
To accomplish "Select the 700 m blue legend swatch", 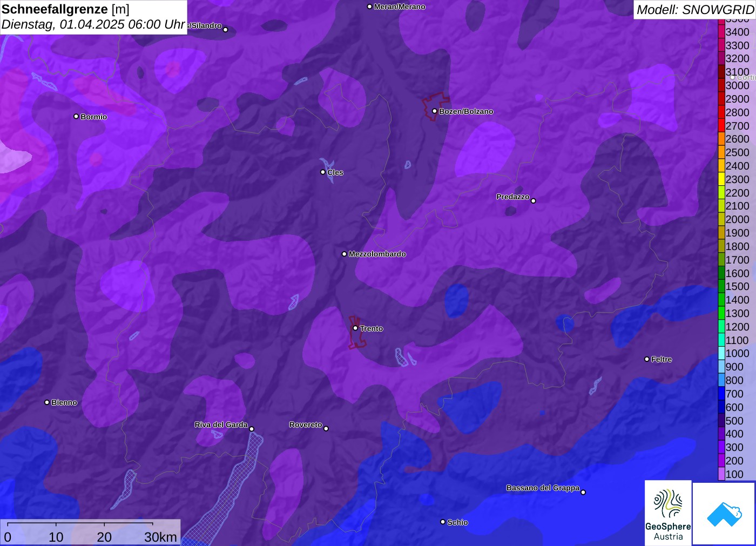I will 721,394.
